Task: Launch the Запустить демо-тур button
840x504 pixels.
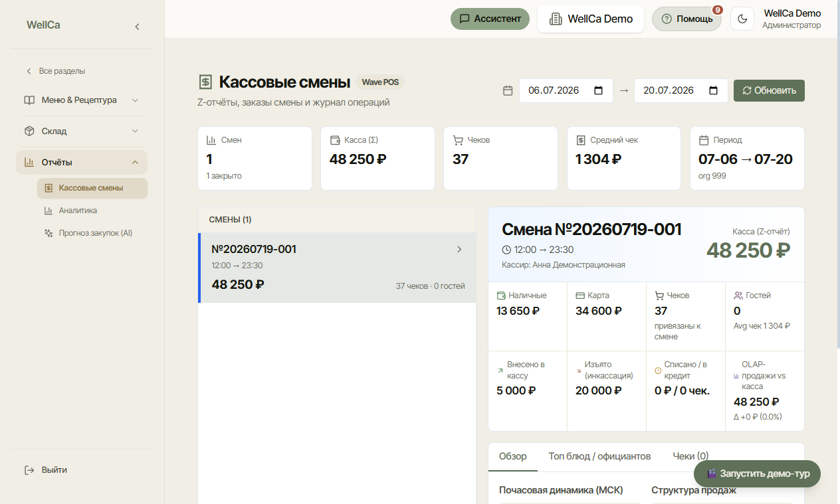Action: [x=757, y=474]
